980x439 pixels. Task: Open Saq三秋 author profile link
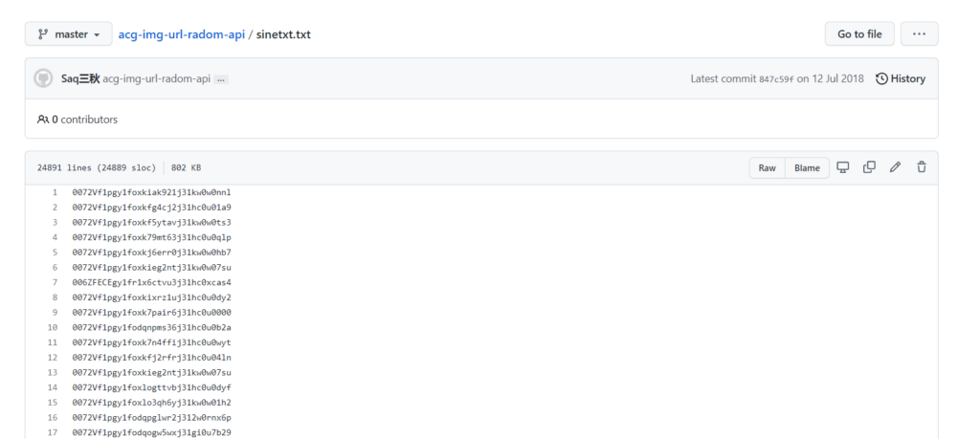click(80, 78)
